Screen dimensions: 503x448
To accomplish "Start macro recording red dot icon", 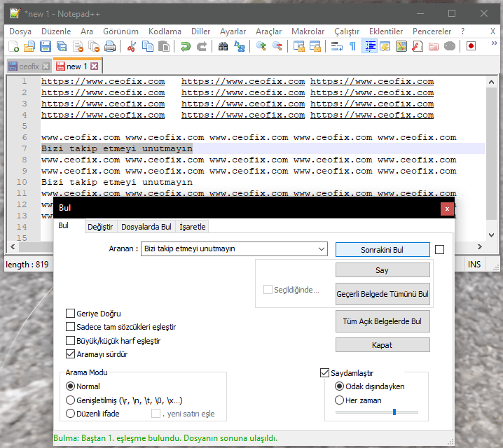I will tap(471, 46).
